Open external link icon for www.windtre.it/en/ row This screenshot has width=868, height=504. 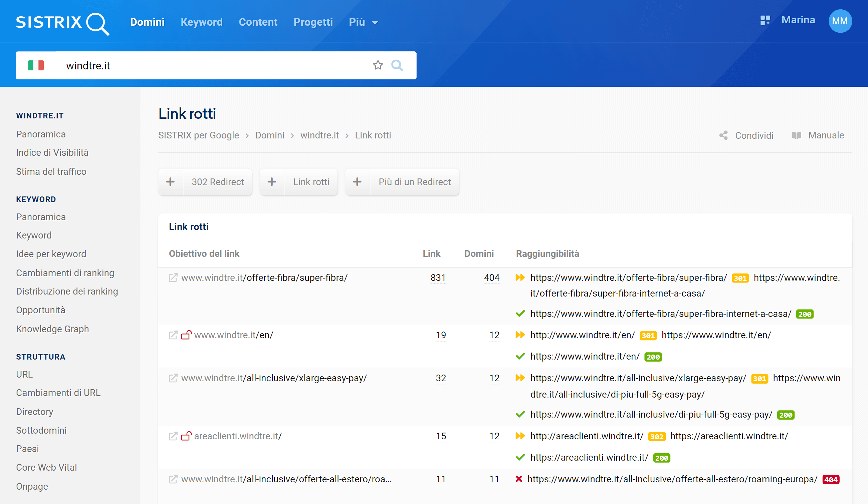click(x=173, y=335)
